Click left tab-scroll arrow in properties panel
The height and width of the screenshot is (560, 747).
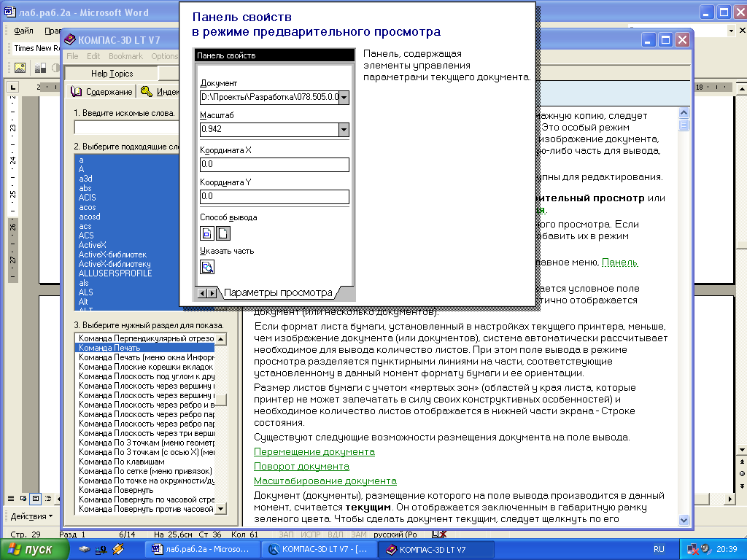click(202, 293)
